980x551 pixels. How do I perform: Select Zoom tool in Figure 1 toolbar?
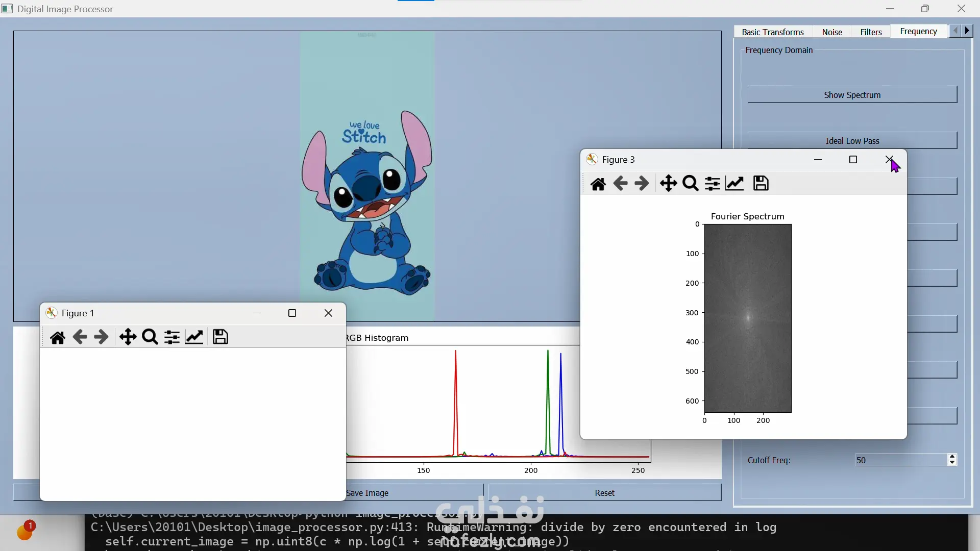[x=150, y=337]
